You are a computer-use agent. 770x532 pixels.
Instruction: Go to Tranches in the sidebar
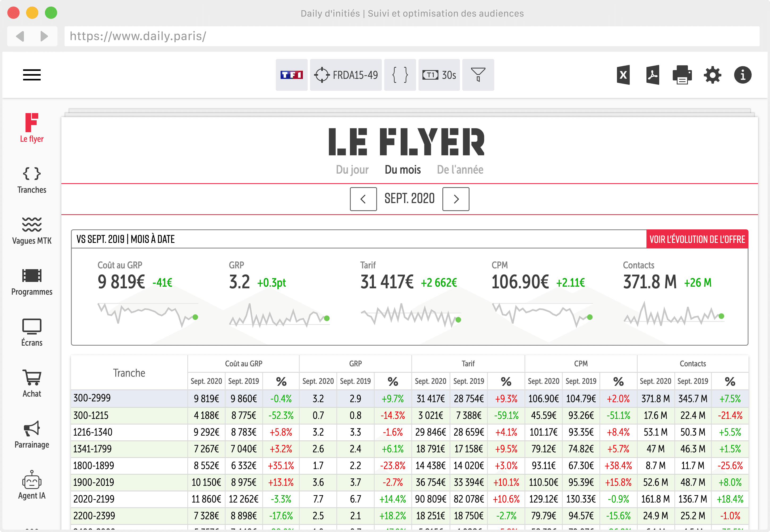32,180
